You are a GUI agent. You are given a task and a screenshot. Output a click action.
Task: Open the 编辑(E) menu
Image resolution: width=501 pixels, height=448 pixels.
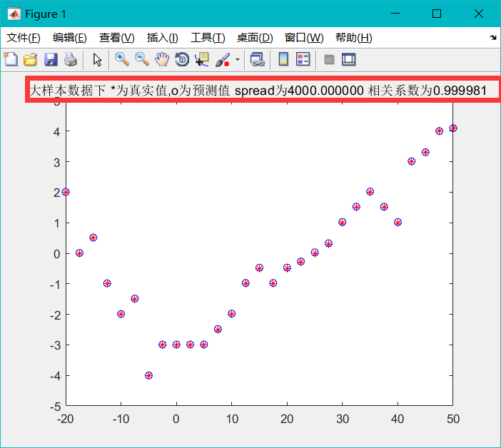click(x=70, y=38)
